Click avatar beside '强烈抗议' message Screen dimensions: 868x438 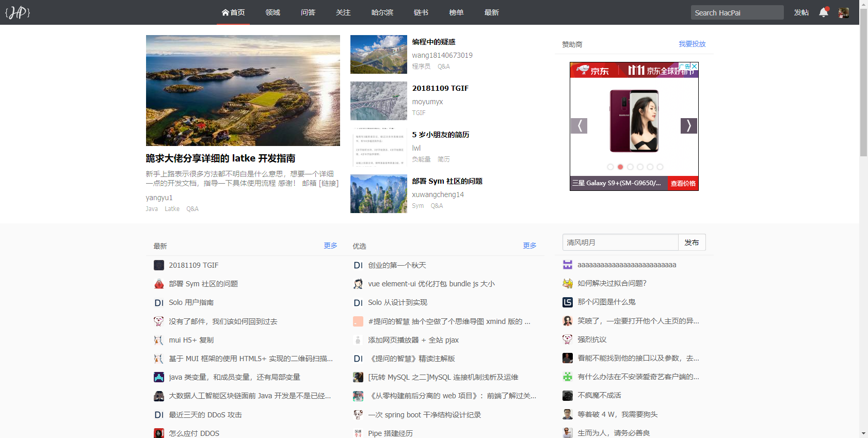click(x=568, y=339)
